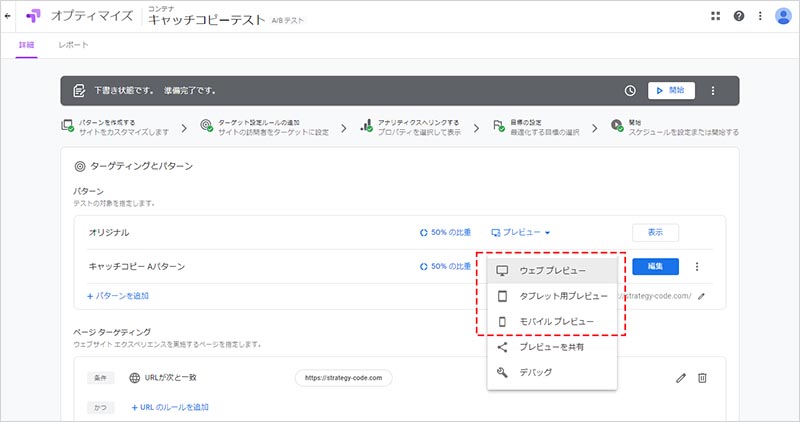Click the schedule clock icon in status bar
800x422 pixels.
[630, 90]
